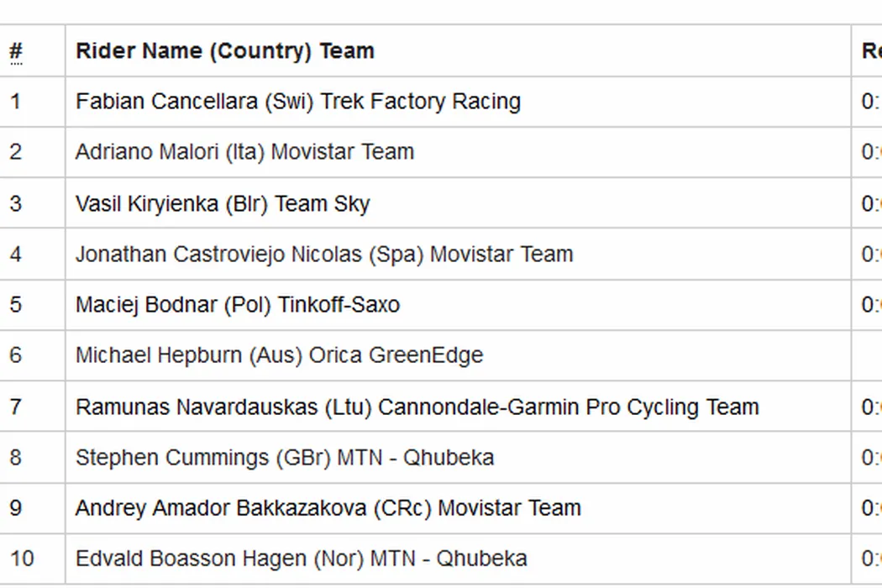This screenshot has width=882, height=588.
Task: Click rank number 3 cell
Action: [x=15, y=203]
